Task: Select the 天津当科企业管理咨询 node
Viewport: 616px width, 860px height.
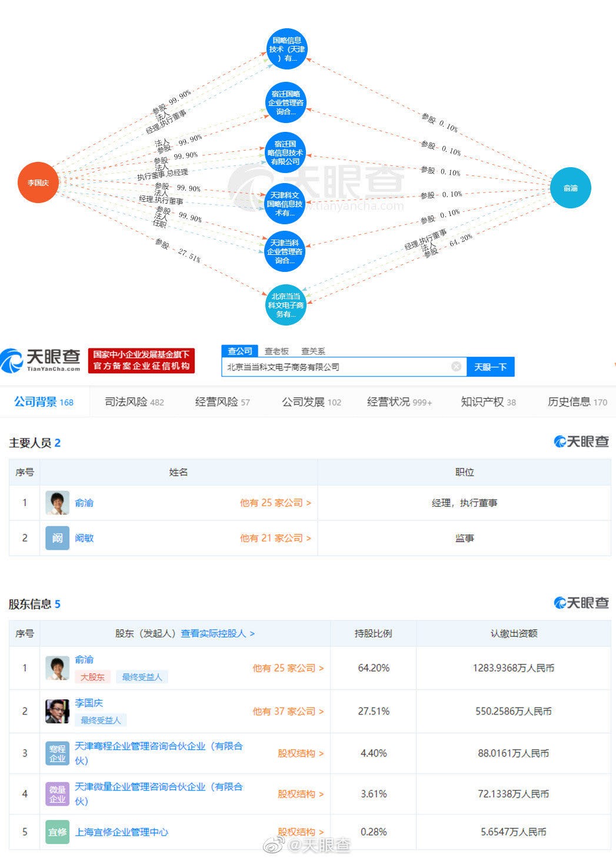Action: click(x=285, y=251)
